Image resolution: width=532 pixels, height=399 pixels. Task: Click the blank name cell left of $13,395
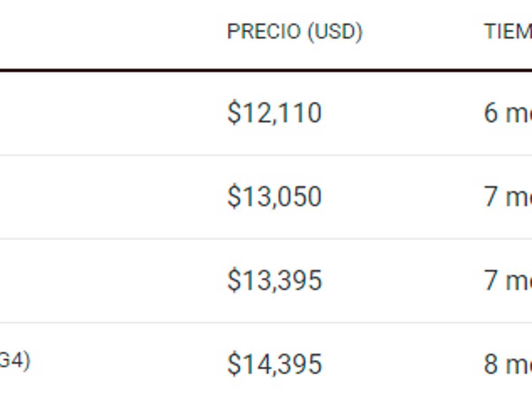[x=111, y=281]
